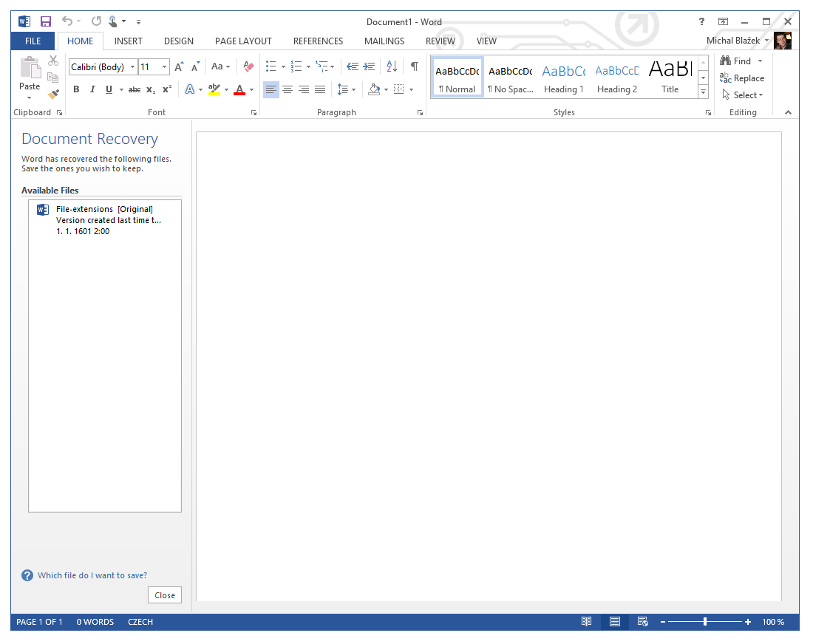Apply center alignment
This screenshot has height=644, width=813.
point(288,89)
